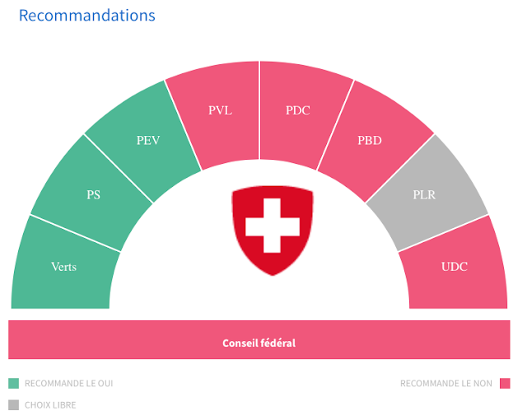The width and height of the screenshot is (527, 420).
Task: Click the 'Recommande le oui' legend label
Action: pos(69,384)
